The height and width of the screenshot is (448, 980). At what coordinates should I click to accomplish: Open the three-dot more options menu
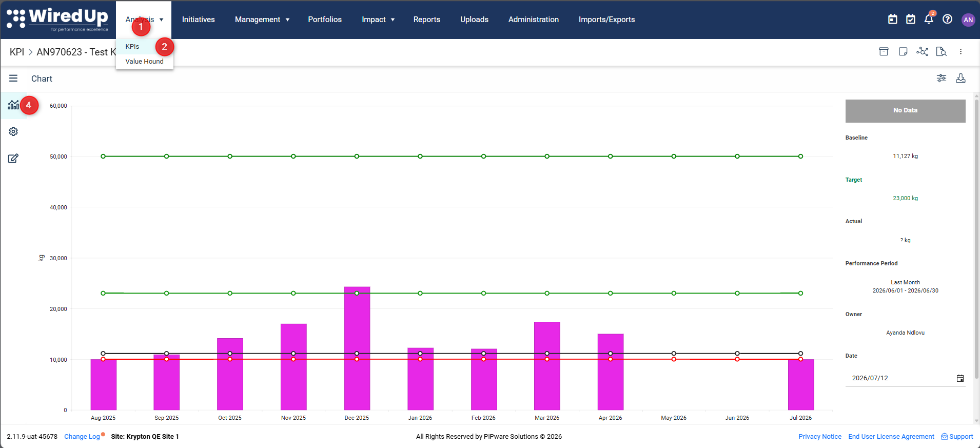[961, 51]
